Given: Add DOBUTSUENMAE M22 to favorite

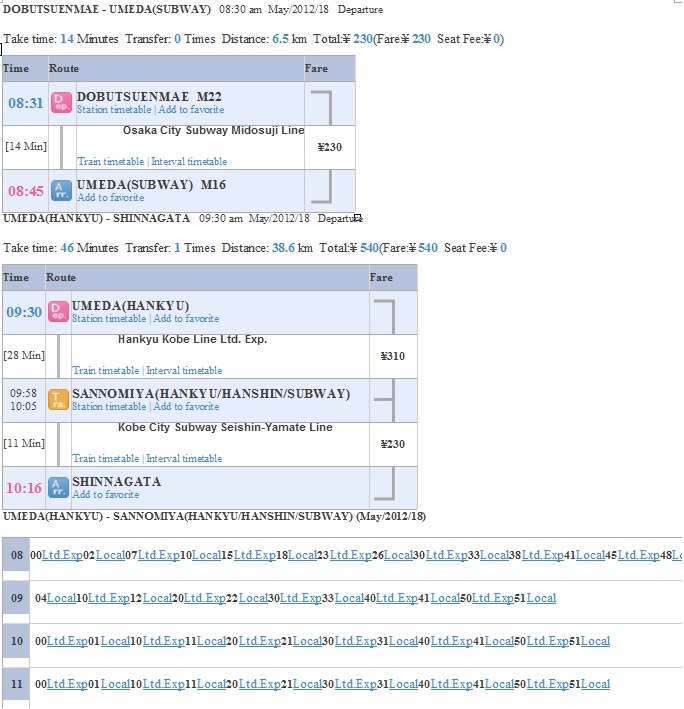Looking at the screenshot, I should coord(191,109).
